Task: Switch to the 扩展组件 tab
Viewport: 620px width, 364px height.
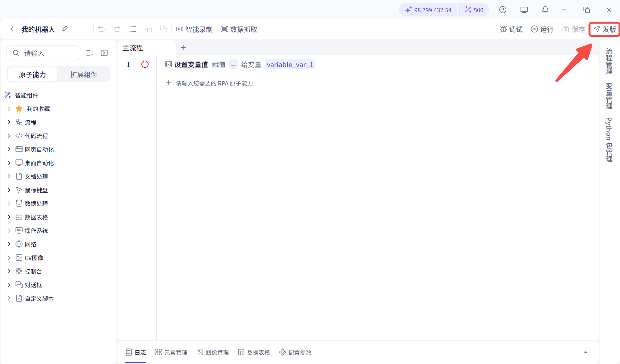Action: click(84, 75)
